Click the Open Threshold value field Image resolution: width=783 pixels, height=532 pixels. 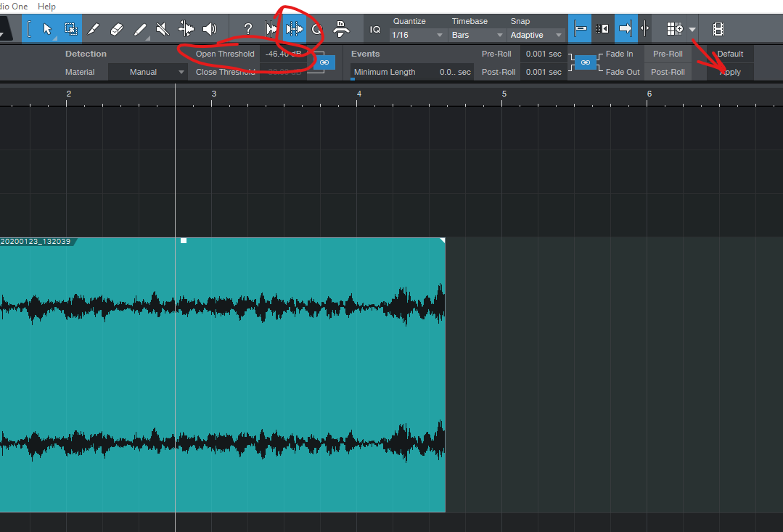pos(286,54)
